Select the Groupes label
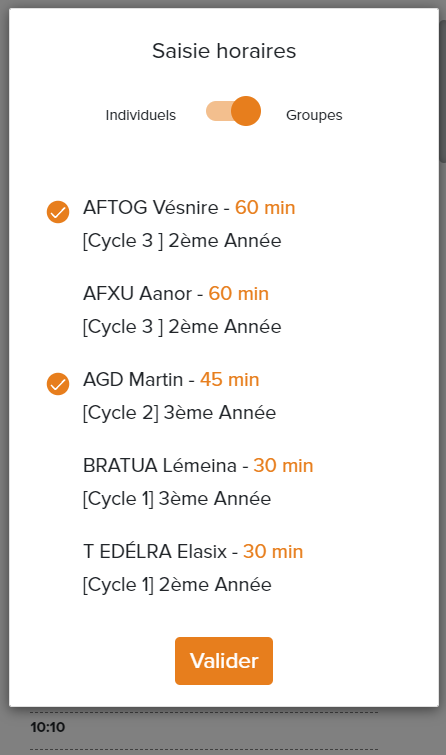The height and width of the screenshot is (755, 446). (x=314, y=115)
